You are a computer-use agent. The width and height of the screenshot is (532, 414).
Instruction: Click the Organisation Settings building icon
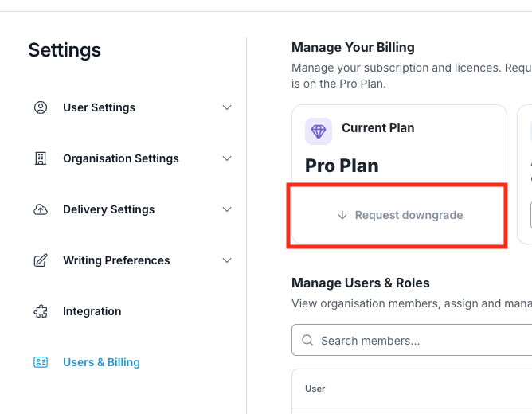click(x=41, y=158)
